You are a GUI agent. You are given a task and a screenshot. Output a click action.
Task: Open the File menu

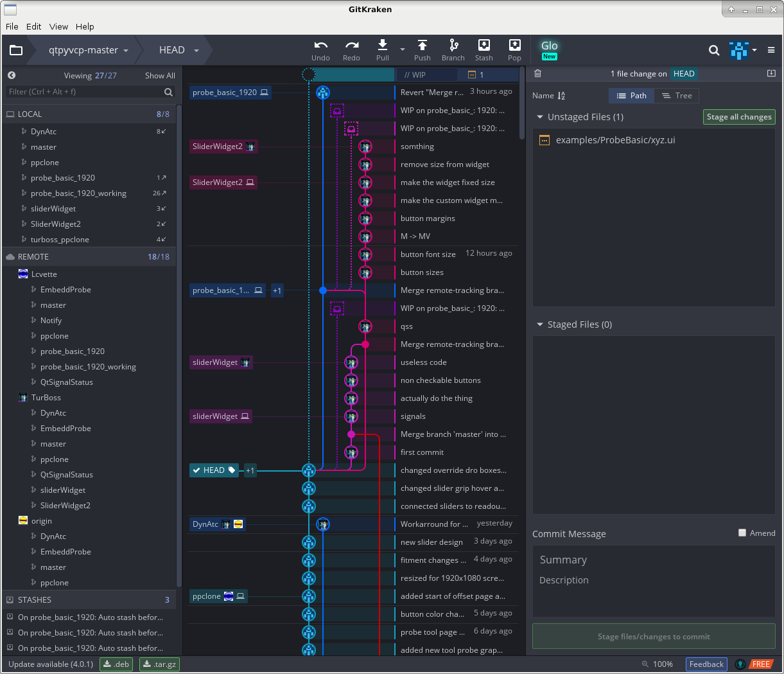click(x=12, y=26)
